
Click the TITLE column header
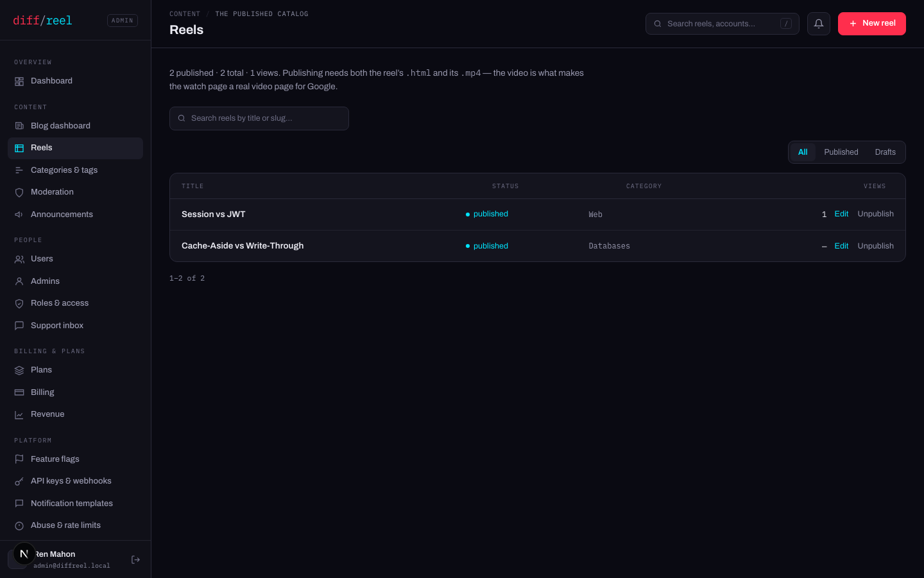[x=193, y=186]
